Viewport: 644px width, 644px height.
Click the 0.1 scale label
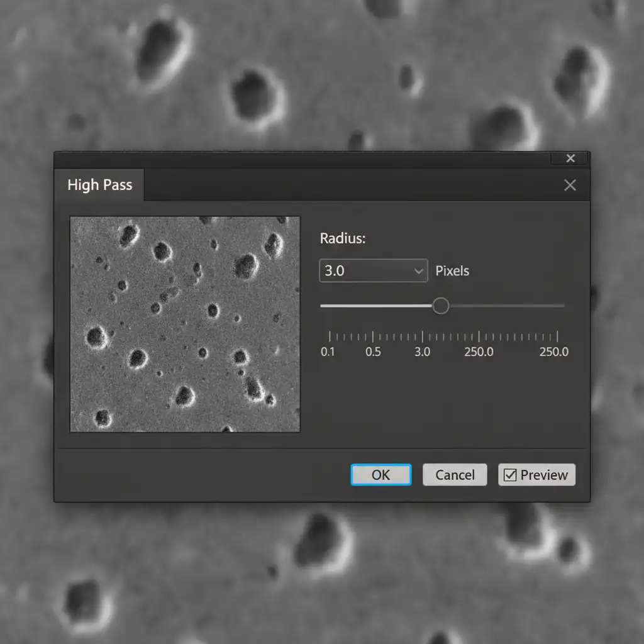[x=328, y=352]
